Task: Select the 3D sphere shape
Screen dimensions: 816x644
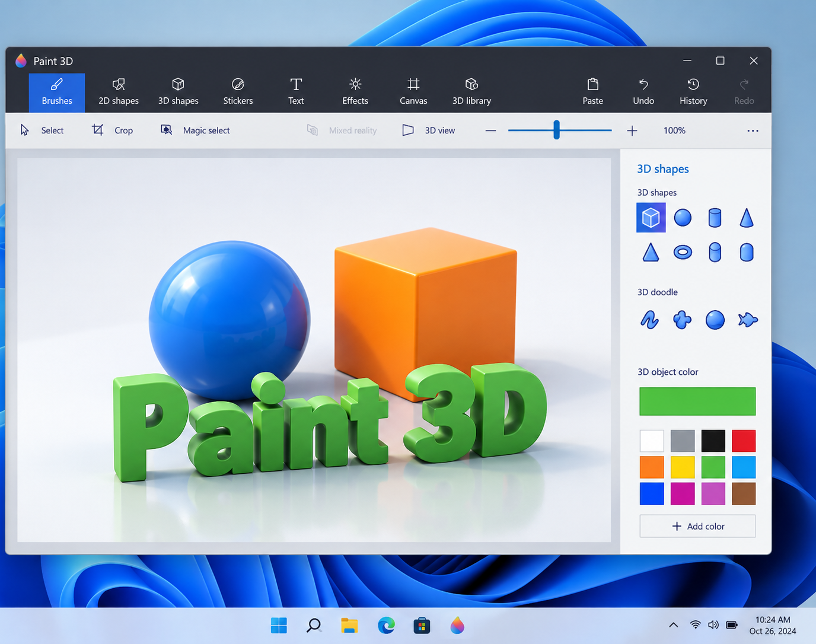Action: [x=683, y=218]
